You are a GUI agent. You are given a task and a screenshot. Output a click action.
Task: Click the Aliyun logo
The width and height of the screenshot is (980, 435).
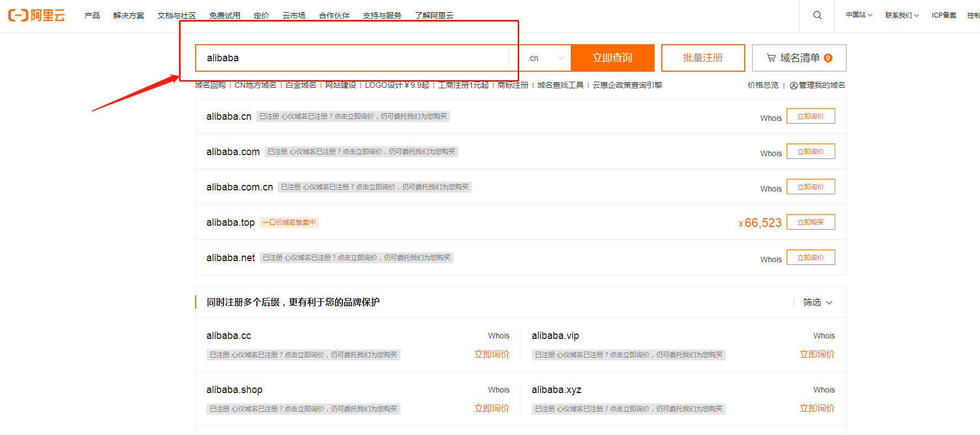click(36, 15)
